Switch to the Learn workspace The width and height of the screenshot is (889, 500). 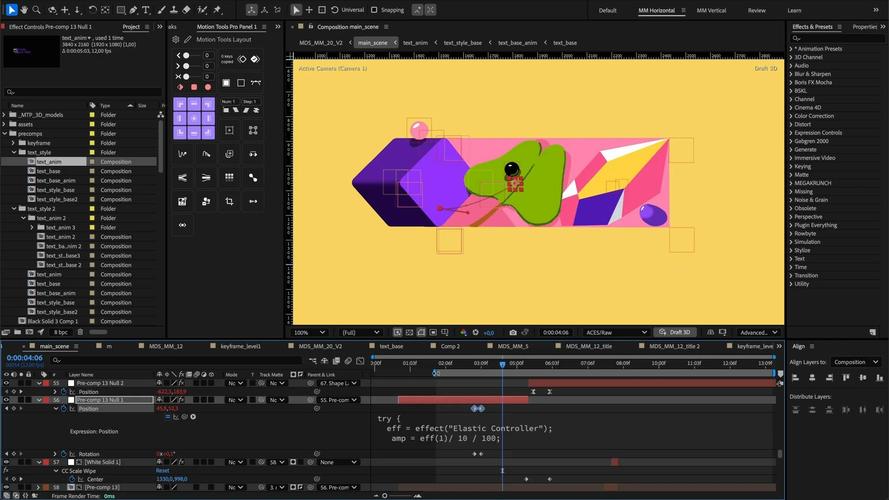(794, 10)
